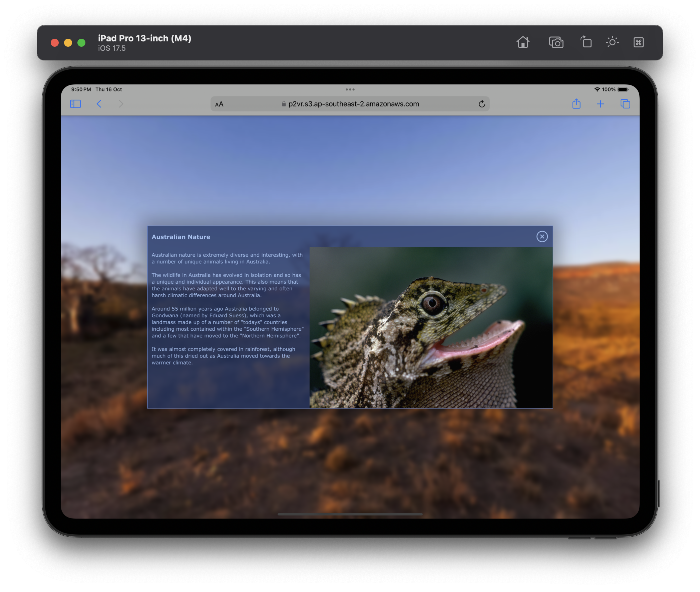Click the simulator Home button icon
Viewport: 700px width, 592px height.
point(523,42)
